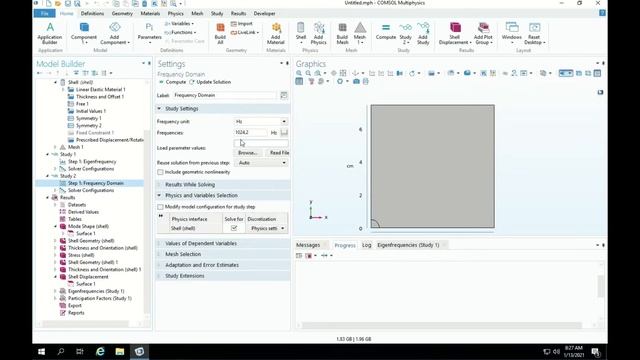Toggle Solve for checkbox for Shell

click(234, 228)
